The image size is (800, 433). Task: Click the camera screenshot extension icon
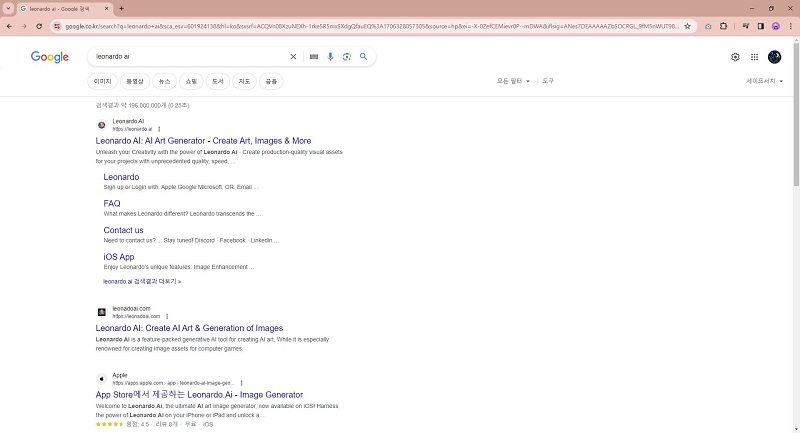(708, 26)
